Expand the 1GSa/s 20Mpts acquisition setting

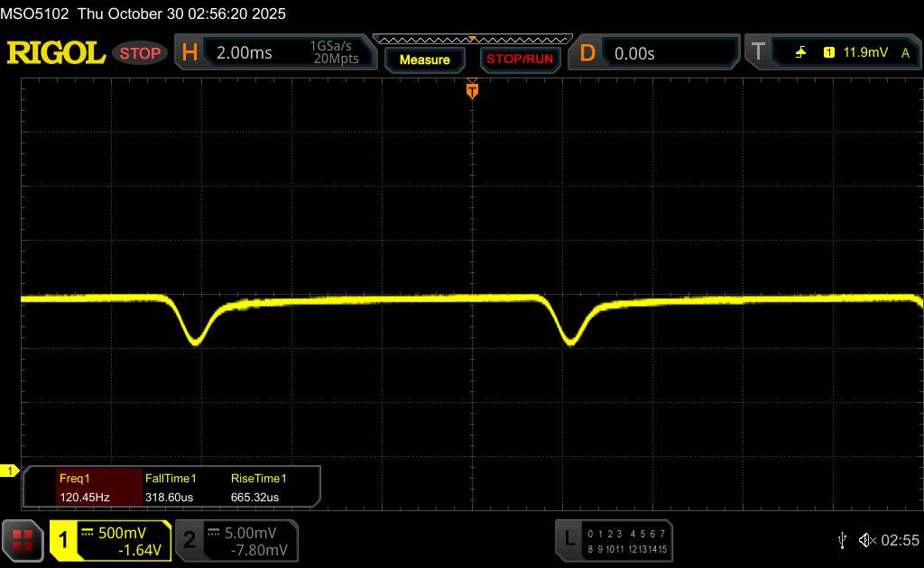coord(334,53)
